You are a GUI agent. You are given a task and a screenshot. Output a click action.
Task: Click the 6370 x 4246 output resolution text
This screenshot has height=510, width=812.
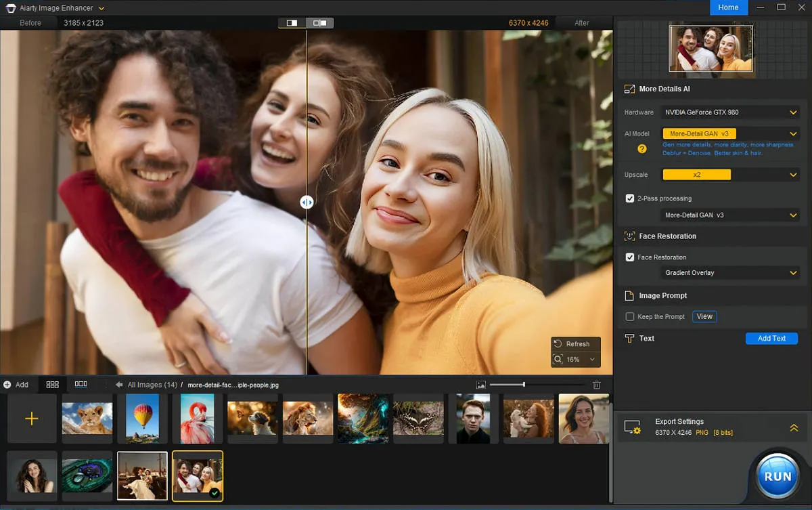tap(528, 22)
